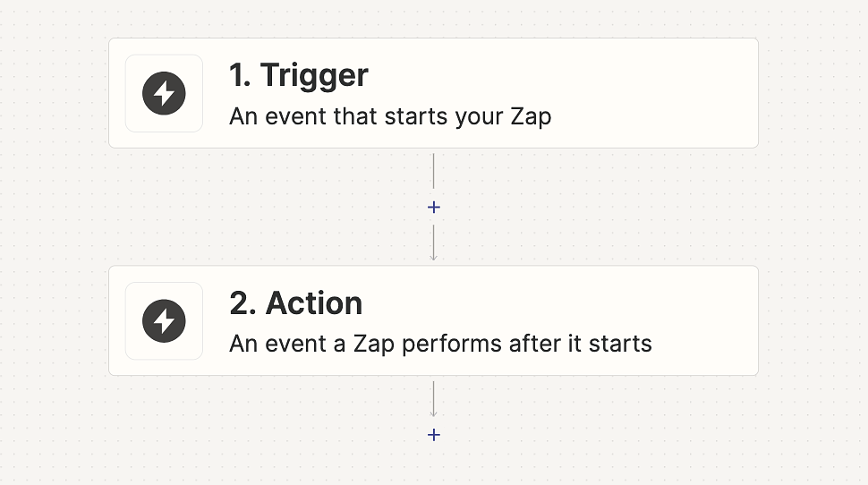Click the plus icon below the Action step
868x485 pixels.
(434, 435)
